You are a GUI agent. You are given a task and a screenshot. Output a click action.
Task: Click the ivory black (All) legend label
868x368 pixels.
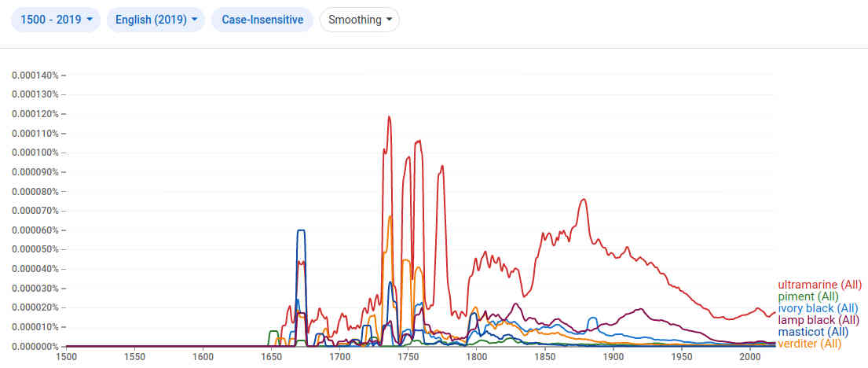818,308
